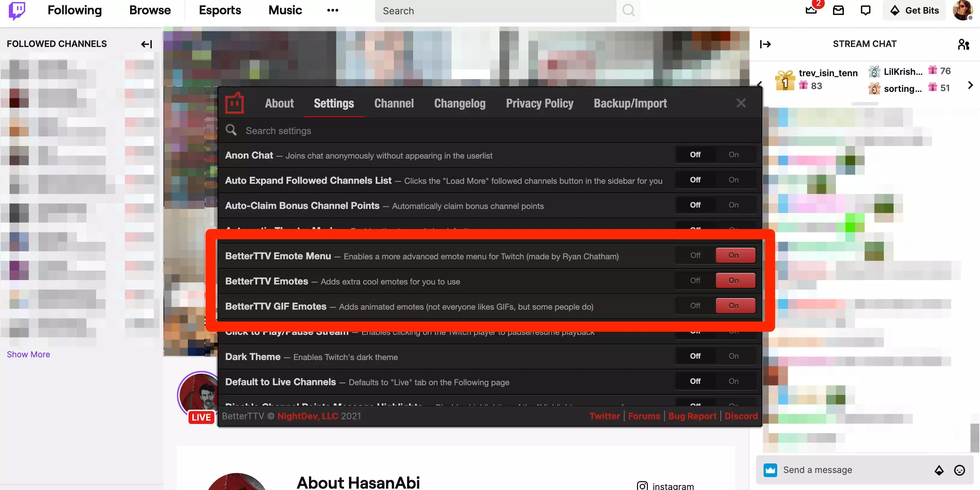
Task: Show previous gift leaderboard entries
Action: click(760, 84)
